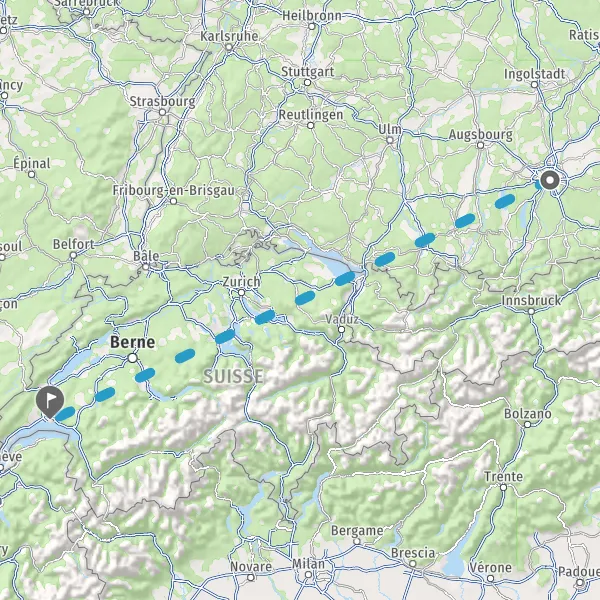
Task: Click the Vaduz city marker
Action: click(342, 329)
